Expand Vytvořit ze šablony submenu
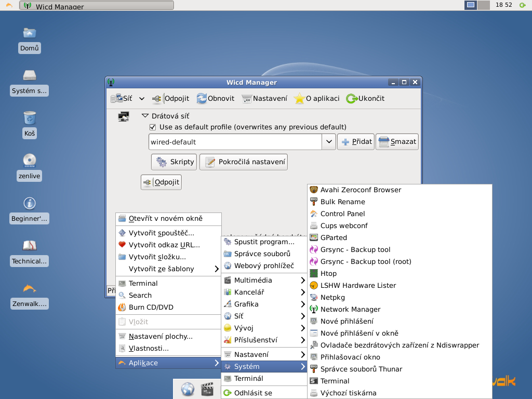The image size is (532, 399). click(x=169, y=269)
